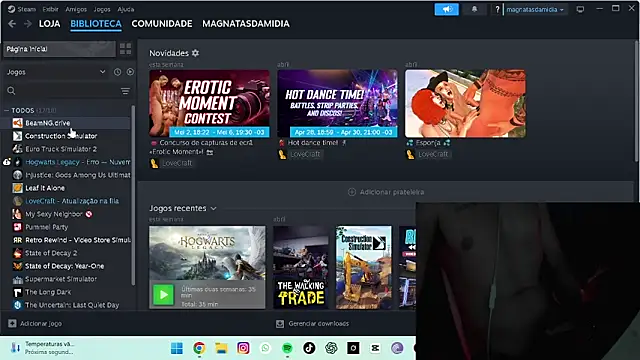Click the game list scrollbar

click(133, 196)
